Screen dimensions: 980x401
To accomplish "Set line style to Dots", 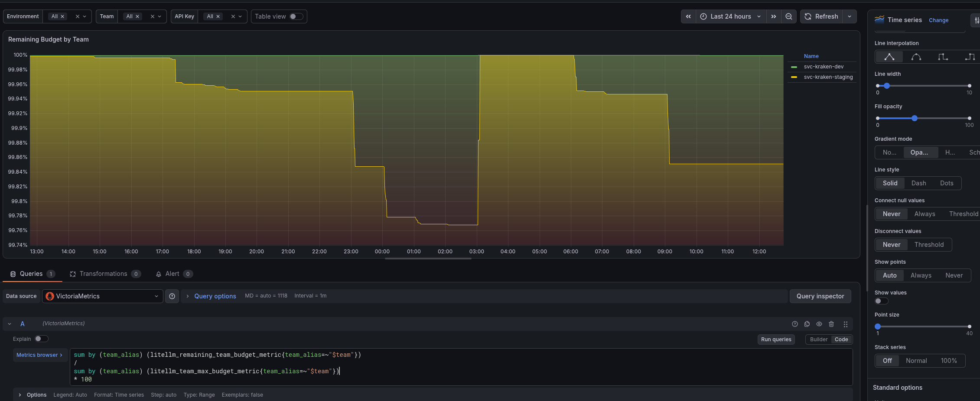I will point(947,183).
